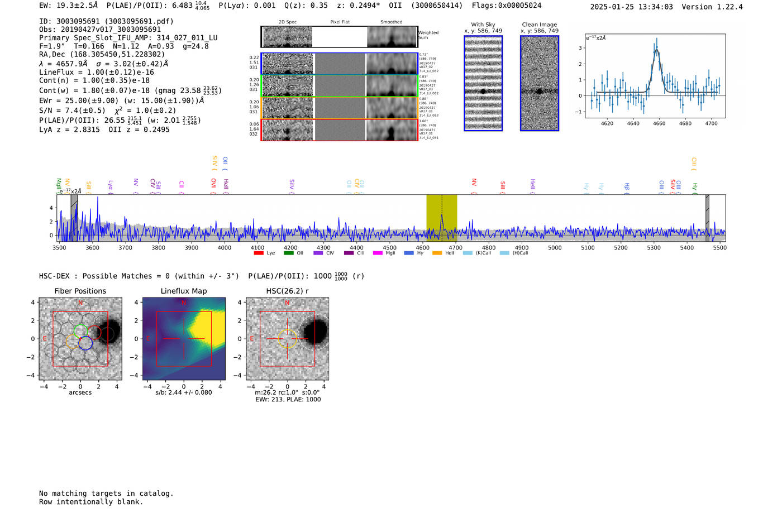Click the yellow highlighted band in full spectrum
The image size is (782, 532).
[442, 218]
